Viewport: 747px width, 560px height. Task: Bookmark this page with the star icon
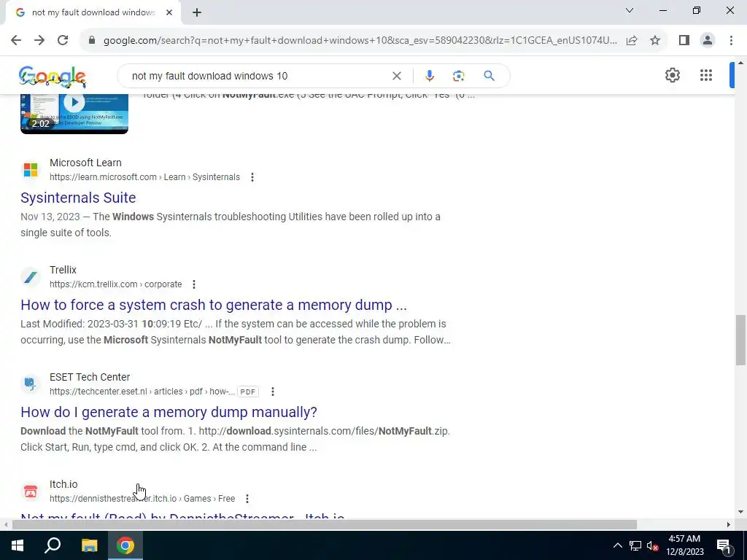point(655,41)
